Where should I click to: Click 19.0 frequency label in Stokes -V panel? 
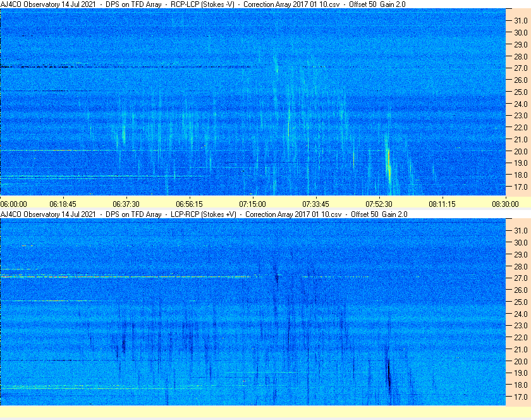(521, 163)
